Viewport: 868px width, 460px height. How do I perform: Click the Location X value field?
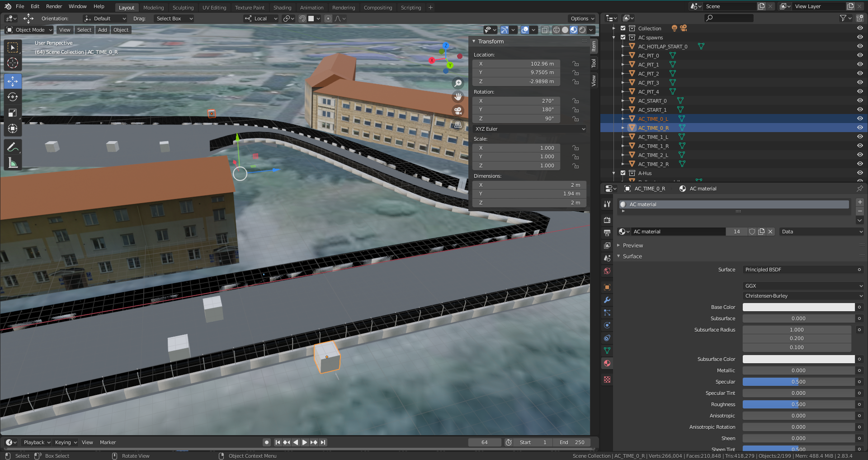pos(516,64)
